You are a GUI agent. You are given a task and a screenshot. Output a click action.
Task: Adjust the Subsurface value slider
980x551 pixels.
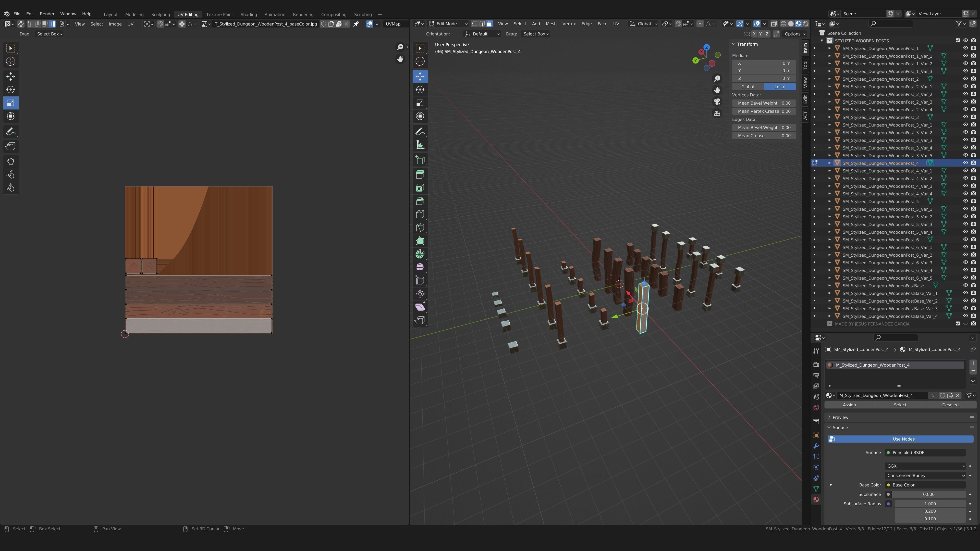929,495
